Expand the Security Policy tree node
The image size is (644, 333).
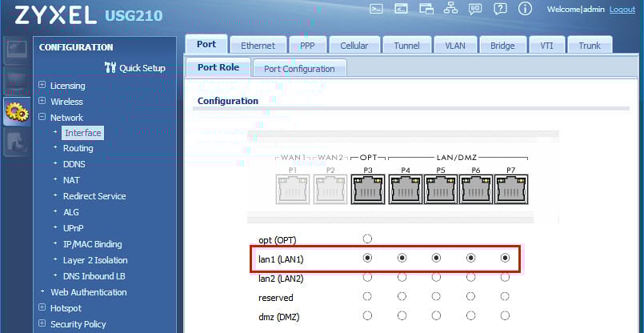pyautogui.click(x=42, y=323)
